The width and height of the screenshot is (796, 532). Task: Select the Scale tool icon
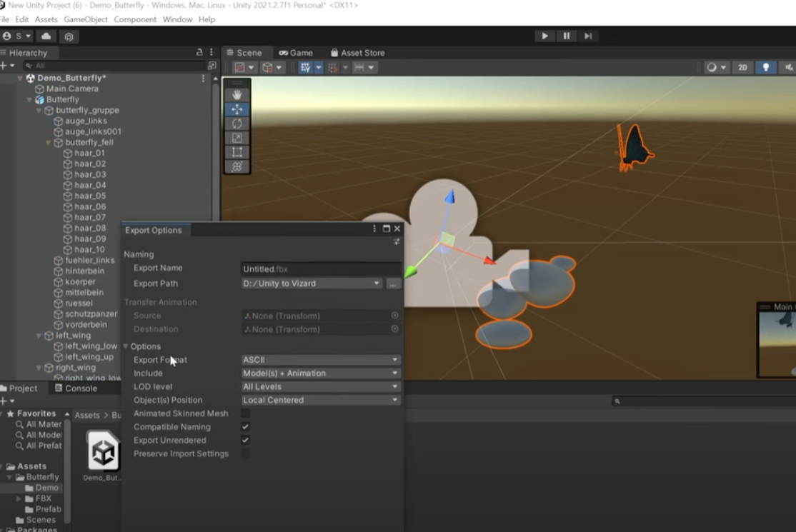(x=237, y=138)
